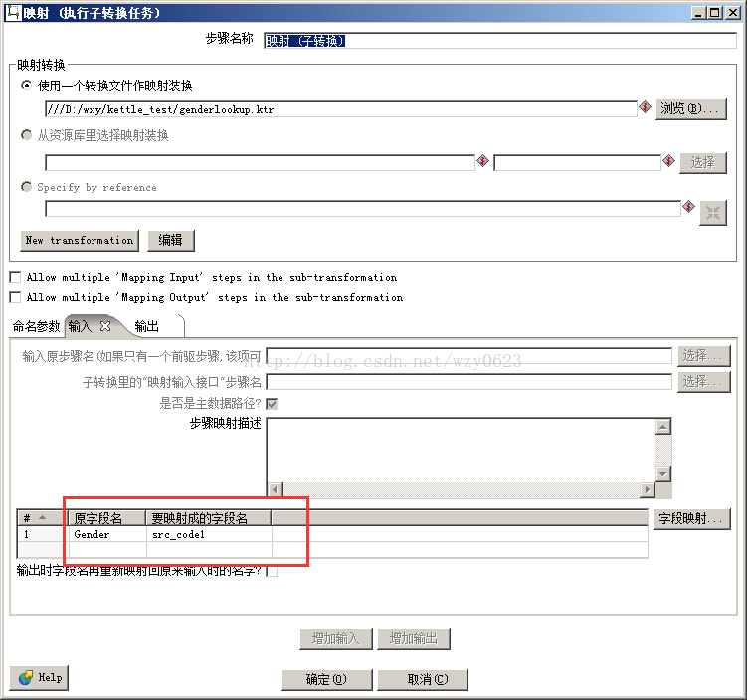Image resolution: width=747 pixels, height=700 pixels.
Task: Minimize the 映射 dialog window
Action: coord(698,12)
